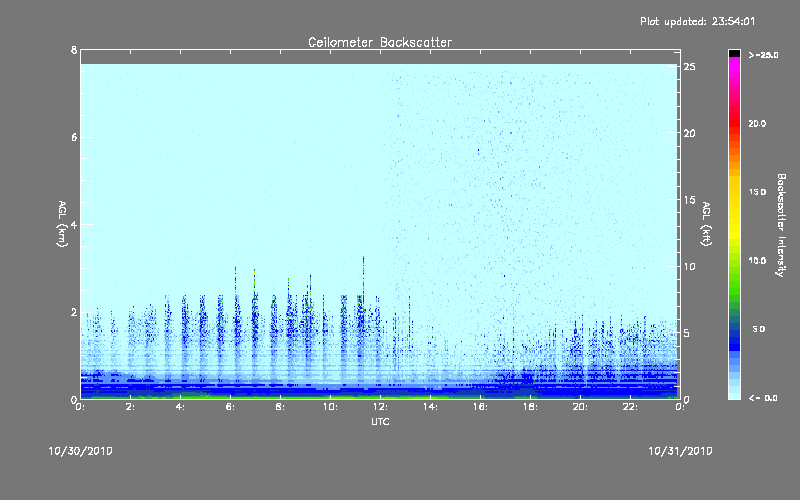
Task: Click the black swatch topping the colorbar
Action: (x=734, y=53)
